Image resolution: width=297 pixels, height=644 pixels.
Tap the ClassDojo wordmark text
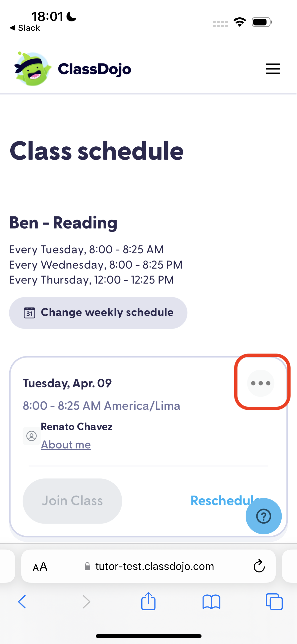(x=94, y=69)
